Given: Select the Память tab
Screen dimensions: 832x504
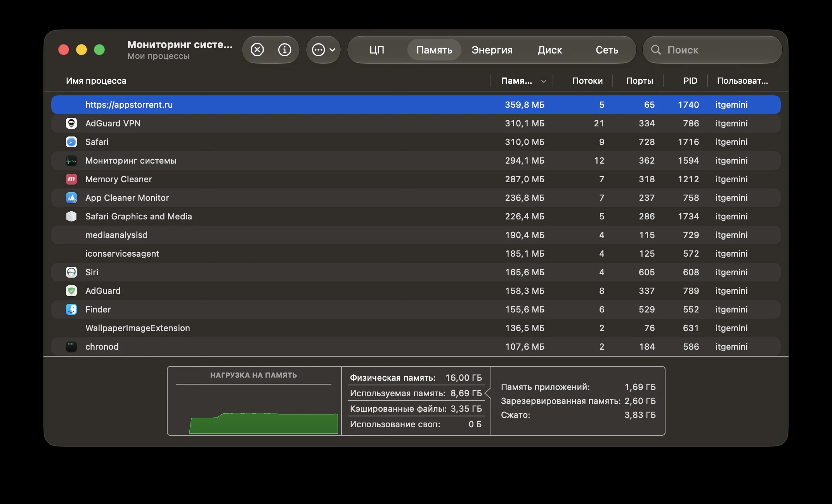Looking at the screenshot, I should (x=434, y=50).
